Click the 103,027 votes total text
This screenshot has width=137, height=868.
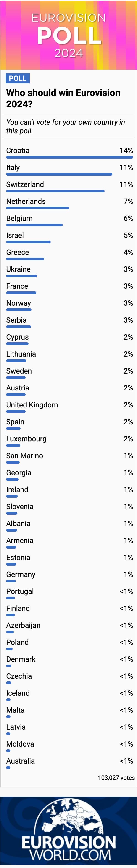pyautogui.click(x=116, y=777)
